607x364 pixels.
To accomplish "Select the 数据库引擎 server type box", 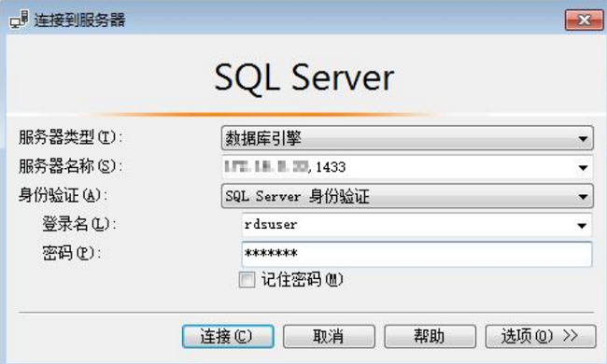I will point(407,138).
